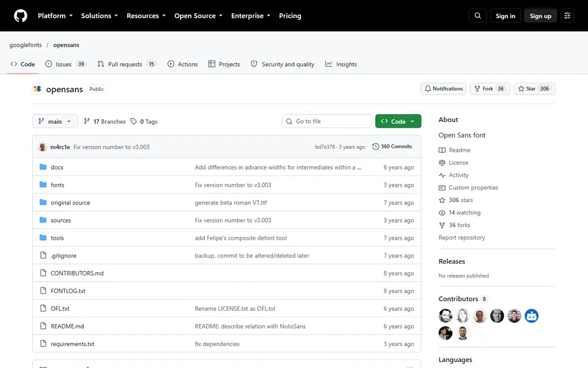The image size is (588, 368).
Task: Click the clock icon beside 560 Commits
Action: click(375, 147)
